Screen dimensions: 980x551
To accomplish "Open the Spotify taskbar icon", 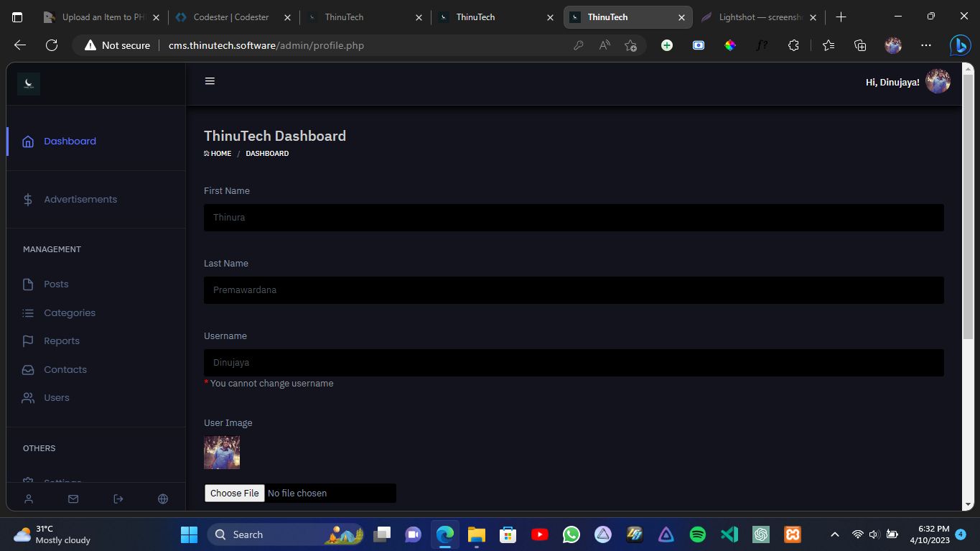I will click(697, 534).
